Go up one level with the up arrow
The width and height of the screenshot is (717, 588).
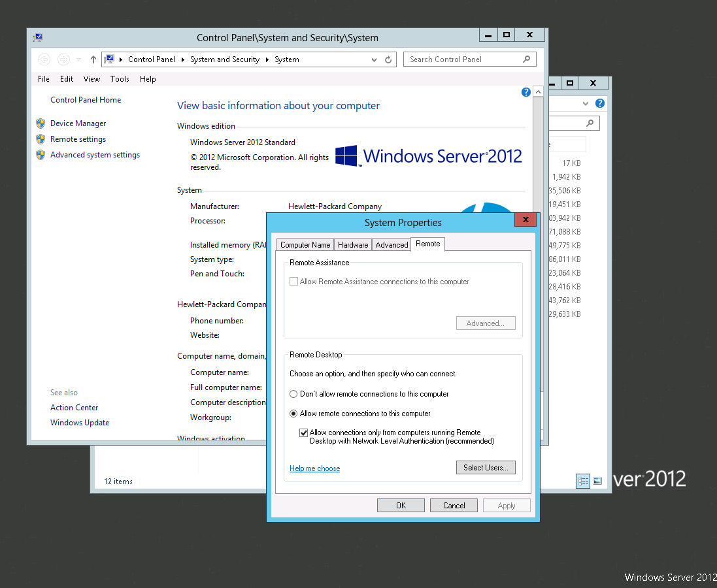pos(93,59)
